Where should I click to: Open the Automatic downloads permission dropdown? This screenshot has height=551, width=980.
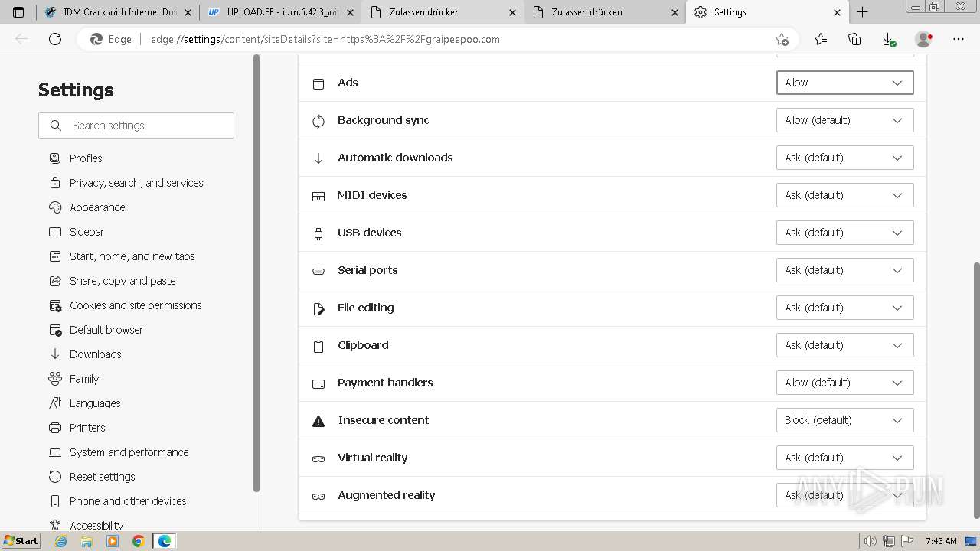(844, 158)
